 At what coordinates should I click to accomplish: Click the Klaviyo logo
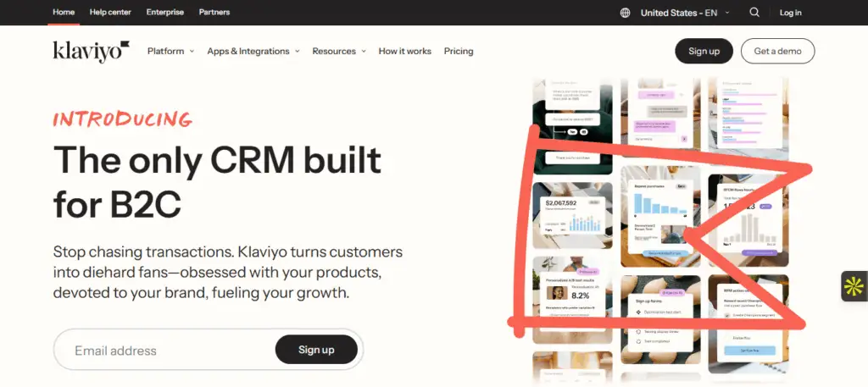[x=92, y=51]
